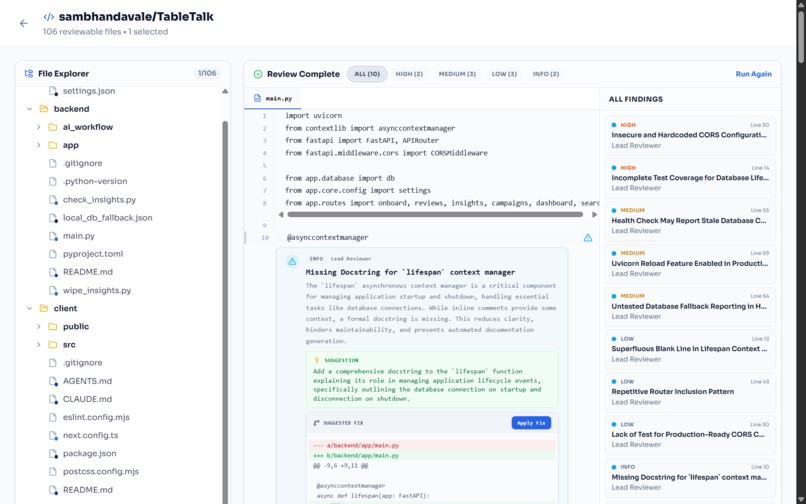The image size is (806, 504).
Task: Click the wipe_insights.py file icon
Action: tap(53, 291)
